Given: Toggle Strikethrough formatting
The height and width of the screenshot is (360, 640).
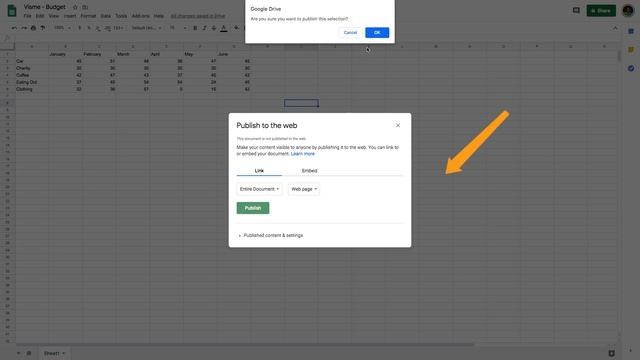Looking at the screenshot, I should pos(213,28).
